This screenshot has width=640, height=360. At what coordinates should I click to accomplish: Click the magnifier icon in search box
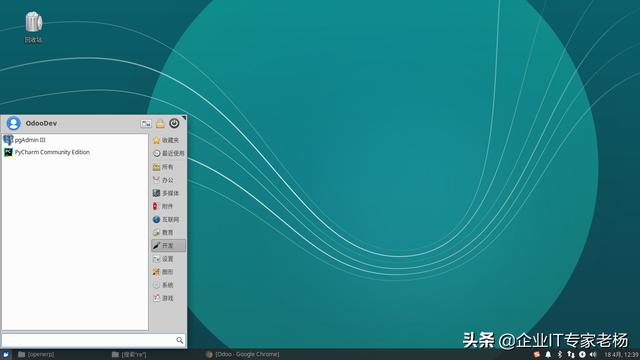180,340
